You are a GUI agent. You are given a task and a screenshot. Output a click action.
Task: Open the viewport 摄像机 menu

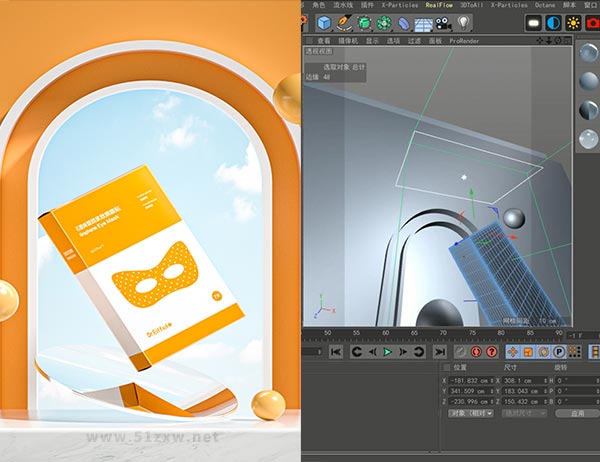coord(348,41)
